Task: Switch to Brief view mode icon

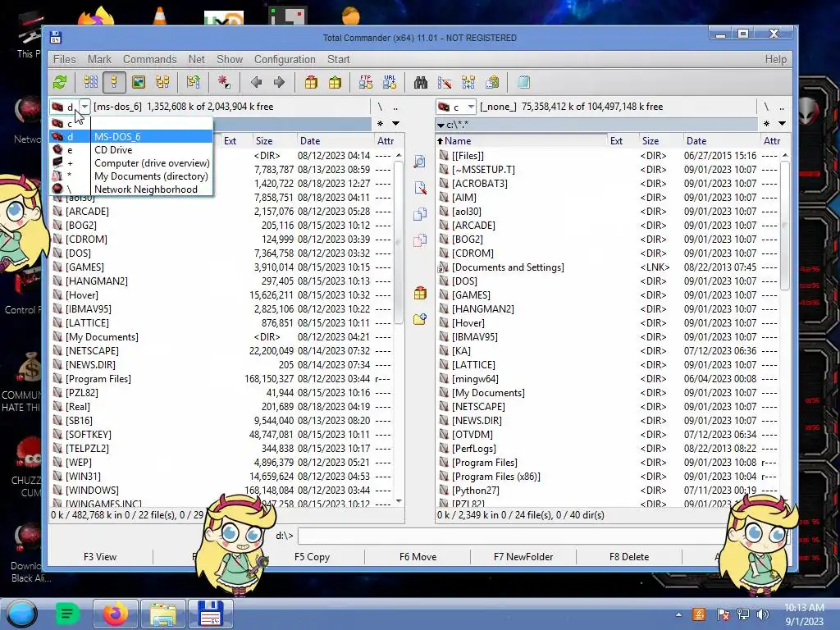Action: [x=90, y=83]
